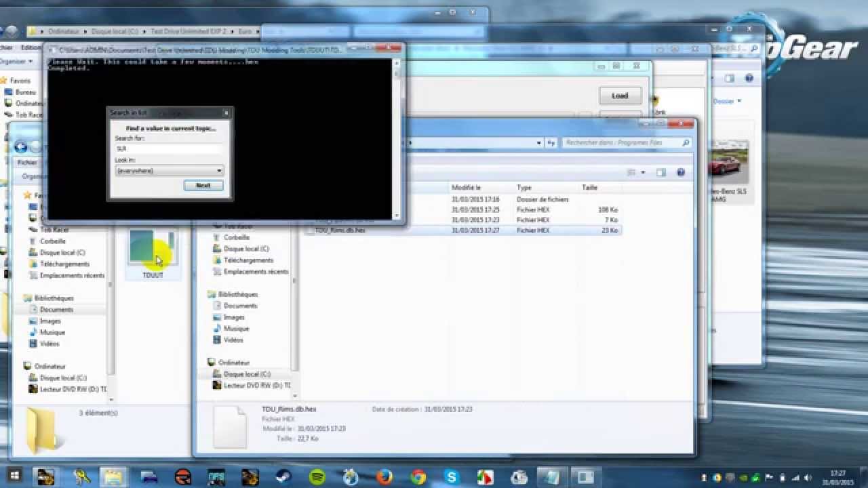Select Vidéos in left explorer sidebar
Image resolution: width=868 pixels, height=488 pixels.
pos(50,344)
